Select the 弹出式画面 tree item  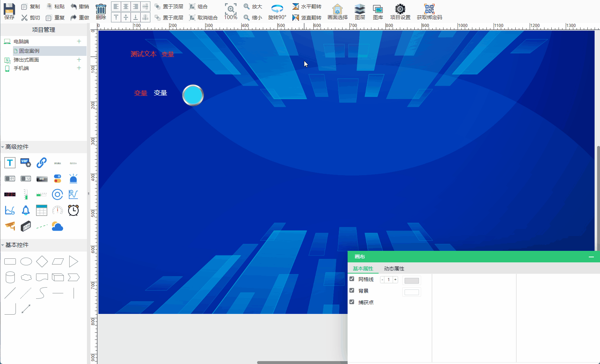tap(26, 60)
